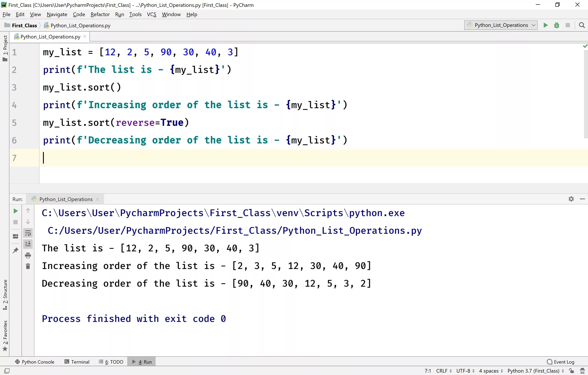The width and height of the screenshot is (588, 375).
Task: Click the Stop script execution button
Action: pos(15,222)
